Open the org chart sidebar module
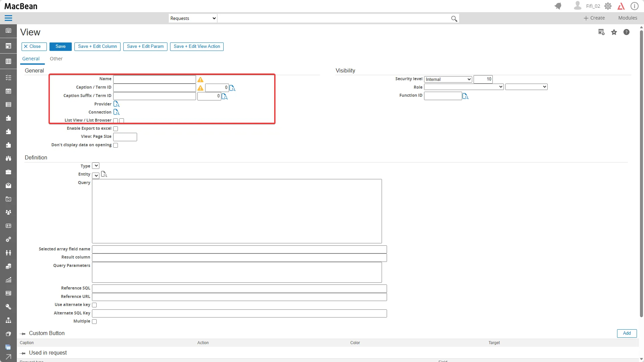Screen dimensions: 644x362 (8, 320)
